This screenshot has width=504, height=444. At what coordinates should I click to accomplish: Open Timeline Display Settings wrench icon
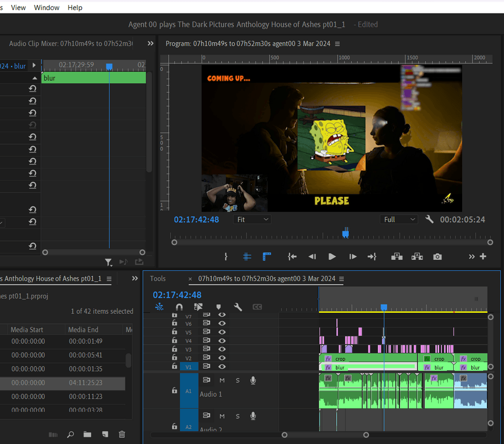(238, 307)
